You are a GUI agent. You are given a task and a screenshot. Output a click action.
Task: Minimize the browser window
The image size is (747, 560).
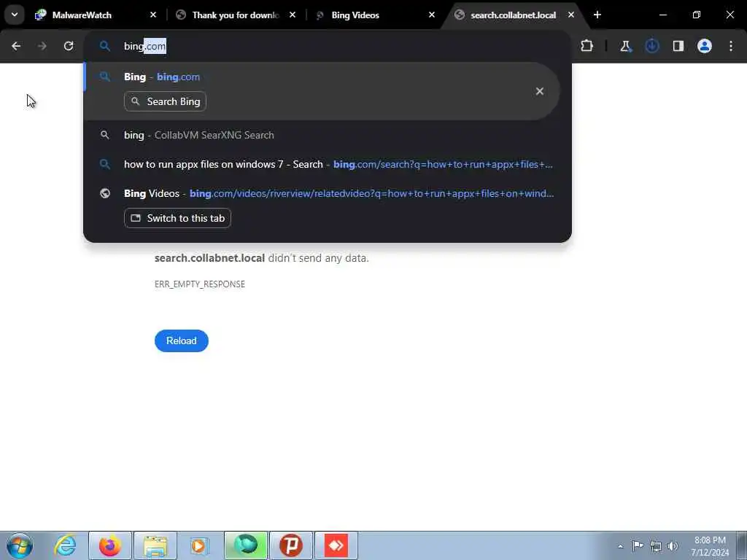coord(663,15)
